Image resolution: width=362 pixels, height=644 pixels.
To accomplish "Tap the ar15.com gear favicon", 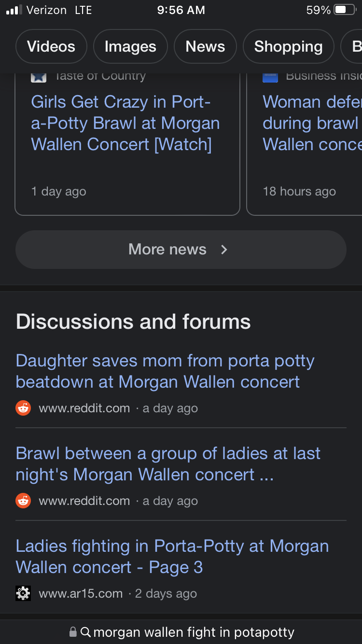I will pyautogui.click(x=23, y=593).
